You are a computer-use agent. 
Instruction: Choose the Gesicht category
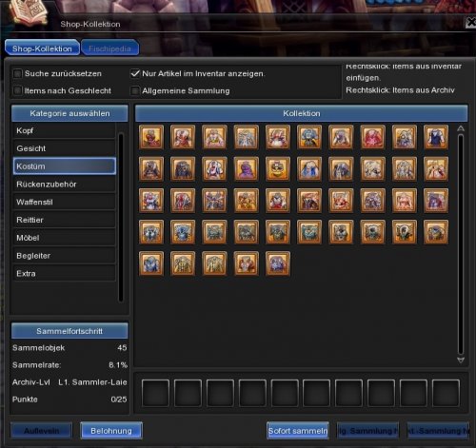(64, 148)
